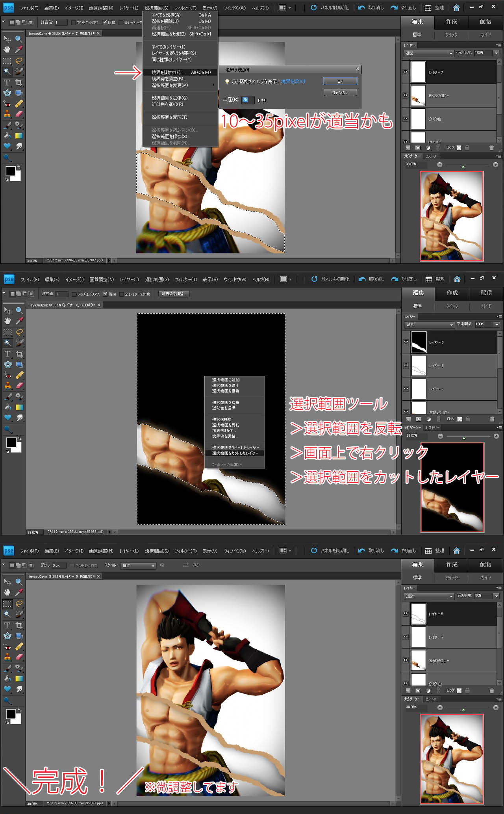Image resolution: width=504 pixels, height=814 pixels.
Task: Open the opacity dropdown showing 50%
Action: pos(496,596)
